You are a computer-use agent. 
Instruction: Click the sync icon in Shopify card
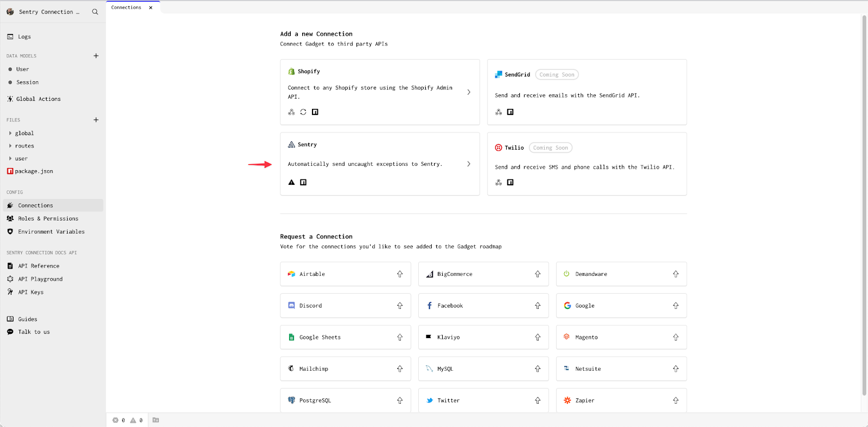point(303,112)
